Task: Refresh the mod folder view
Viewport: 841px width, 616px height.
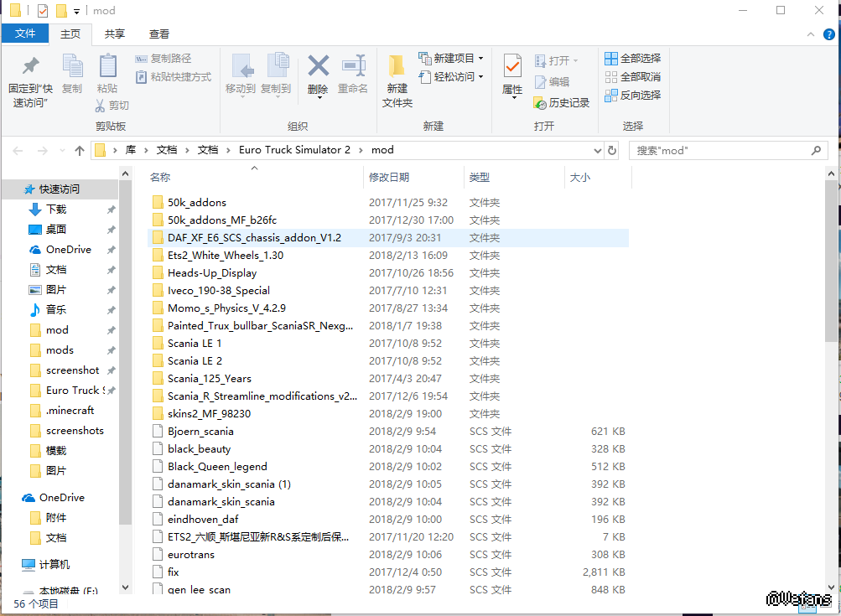Action: (x=612, y=151)
